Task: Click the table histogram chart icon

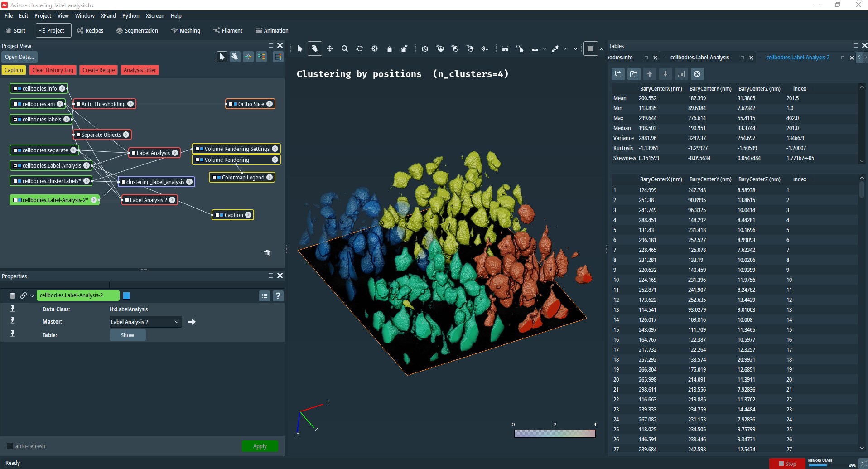Action: click(x=681, y=74)
